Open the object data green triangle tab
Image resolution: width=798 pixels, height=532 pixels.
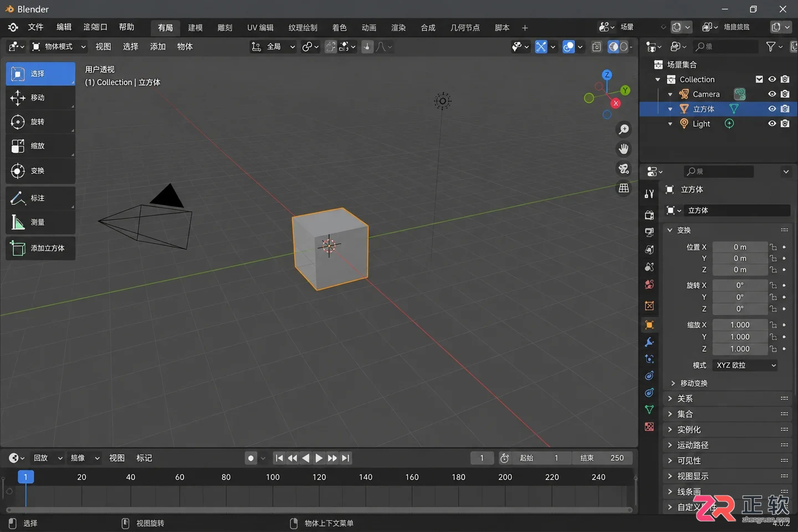[649, 410]
